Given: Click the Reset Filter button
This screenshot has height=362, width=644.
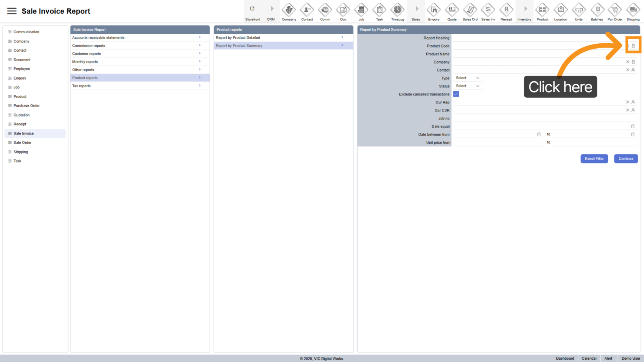Looking at the screenshot, I should 594,159.
